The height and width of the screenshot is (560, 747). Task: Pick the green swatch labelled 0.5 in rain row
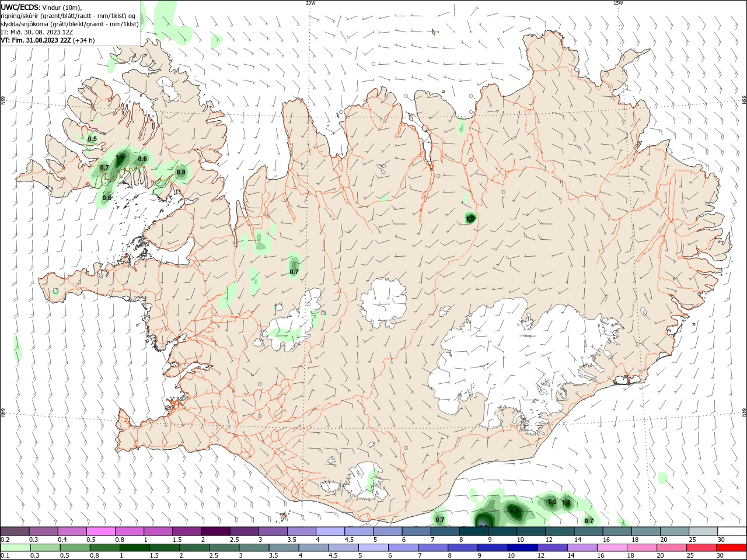pyautogui.click(x=75, y=548)
